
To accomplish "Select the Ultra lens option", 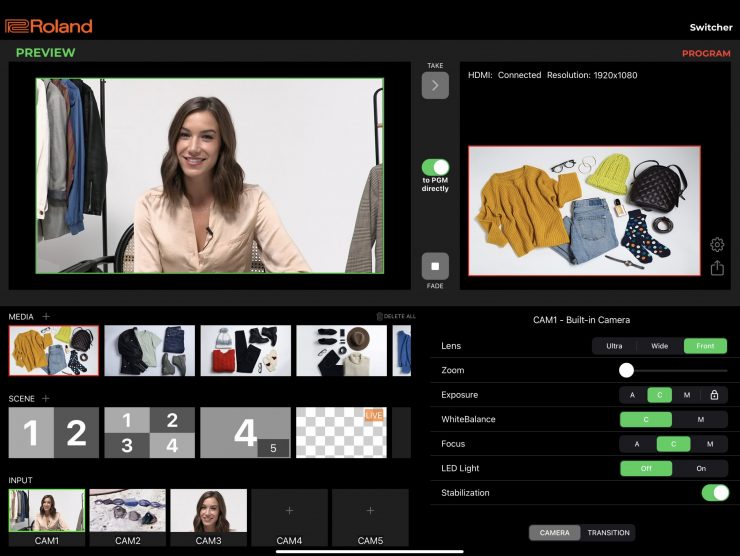I will point(614,347).
